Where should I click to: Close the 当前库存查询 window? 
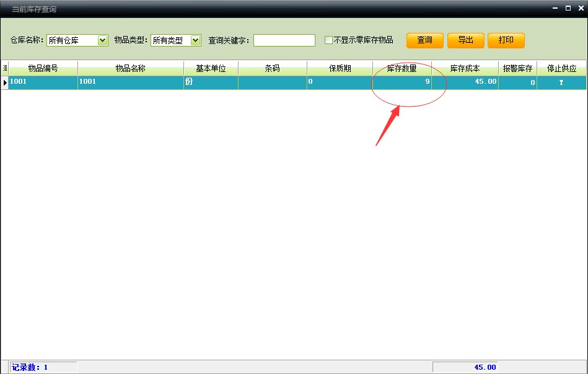580,8
